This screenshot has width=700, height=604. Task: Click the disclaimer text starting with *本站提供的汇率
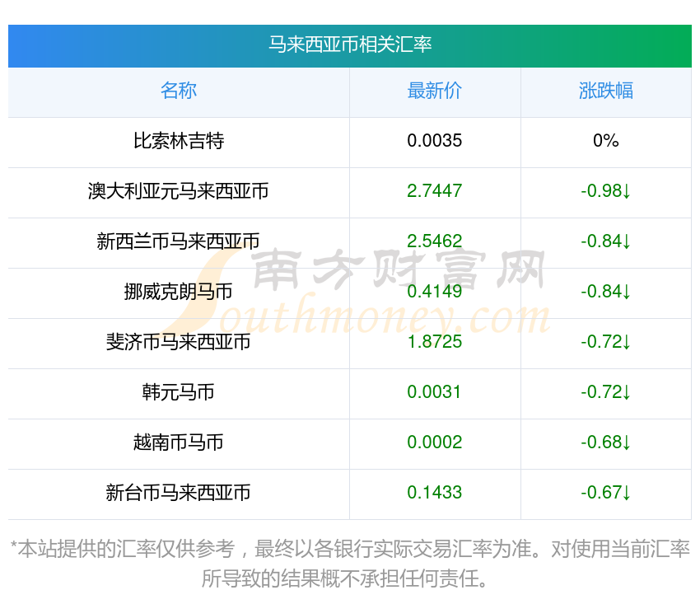[350, 564]
